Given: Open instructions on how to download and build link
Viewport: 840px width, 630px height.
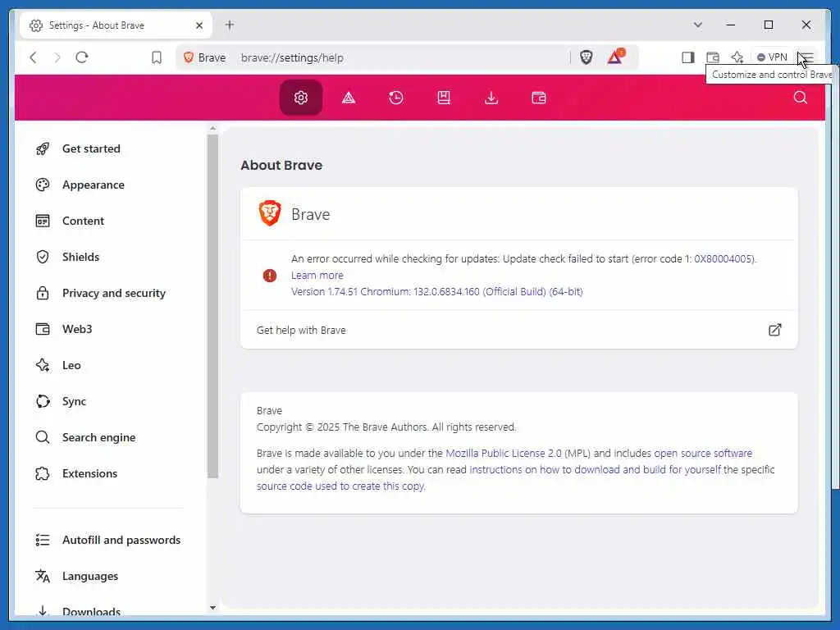Looking at the screenshot, I should 596,470.
